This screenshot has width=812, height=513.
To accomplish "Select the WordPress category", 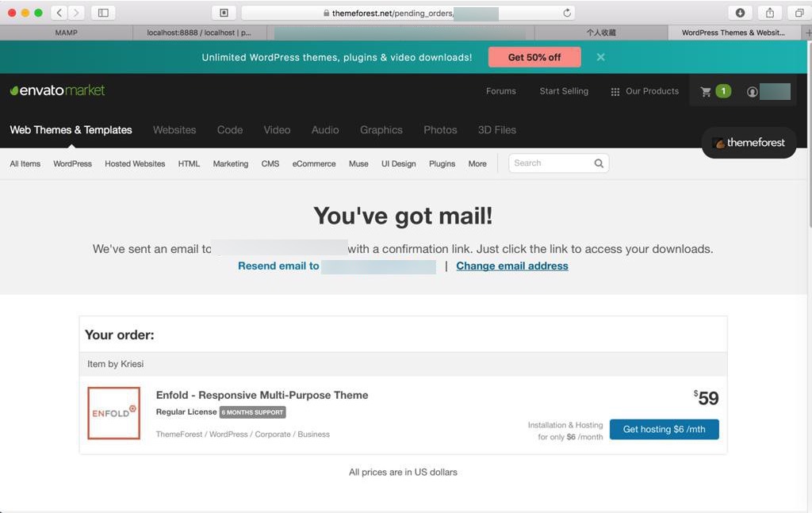I will click(72, 163).
